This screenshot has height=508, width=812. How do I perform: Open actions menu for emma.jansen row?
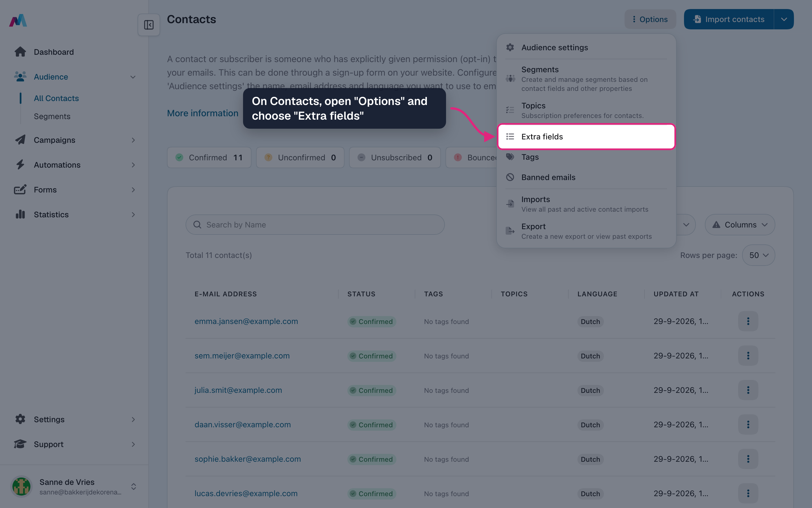coord(748,321)
